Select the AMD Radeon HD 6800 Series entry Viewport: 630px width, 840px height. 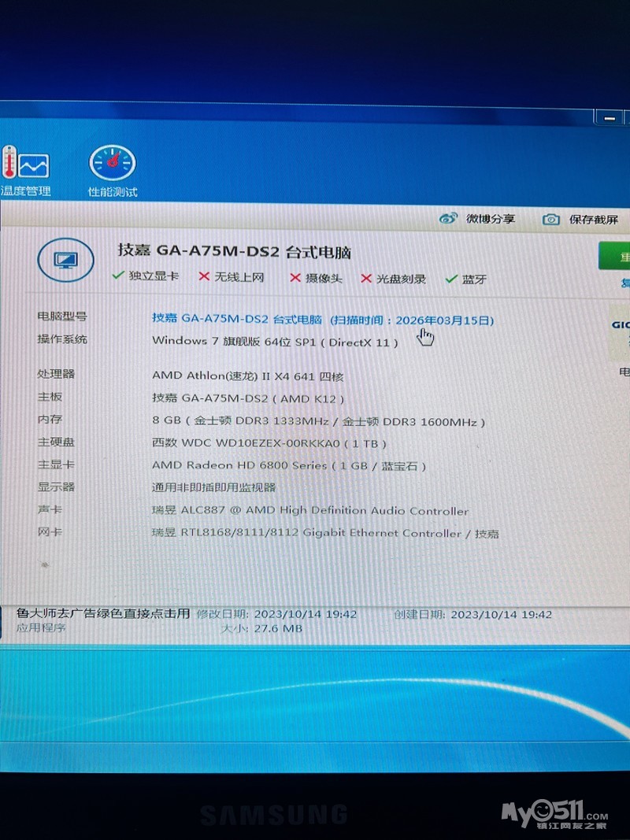(x=288, y=465)
